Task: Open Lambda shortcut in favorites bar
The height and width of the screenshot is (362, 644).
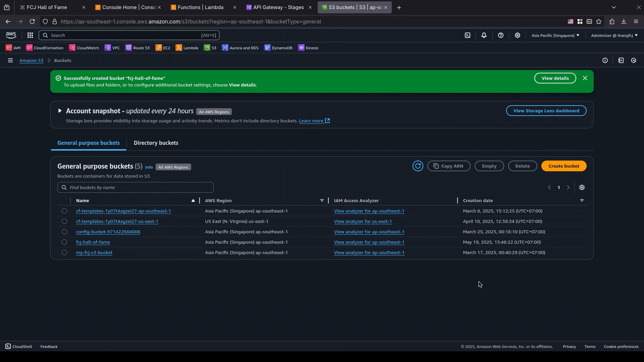Action: (187, 48)
